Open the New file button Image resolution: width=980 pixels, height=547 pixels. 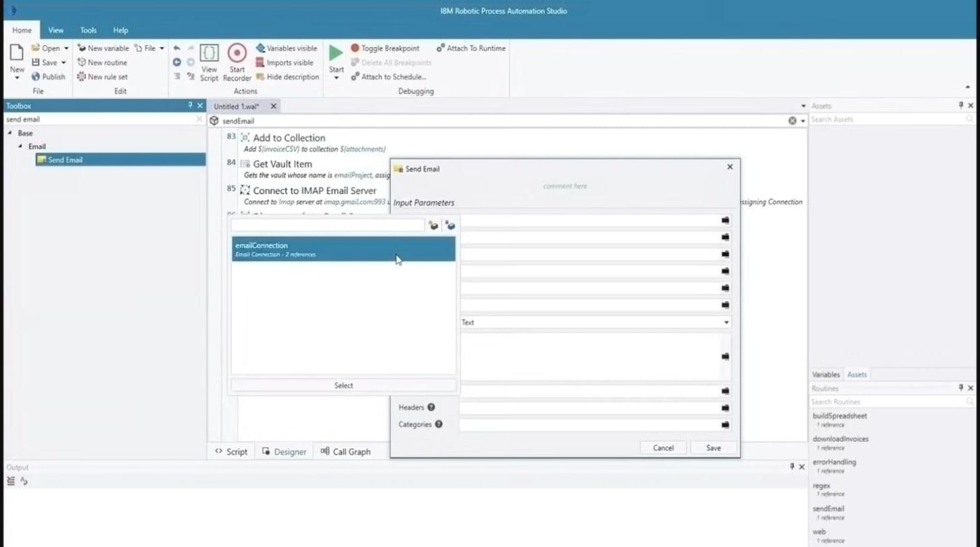[x=17, y=61]
